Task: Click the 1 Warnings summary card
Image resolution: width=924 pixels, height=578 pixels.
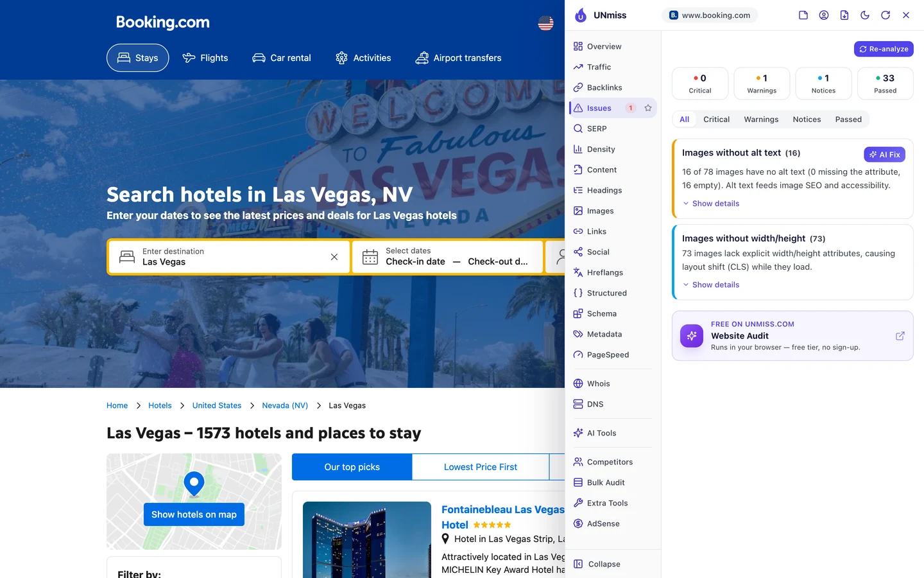Action: pyautogui.click(x=762, y=83)
